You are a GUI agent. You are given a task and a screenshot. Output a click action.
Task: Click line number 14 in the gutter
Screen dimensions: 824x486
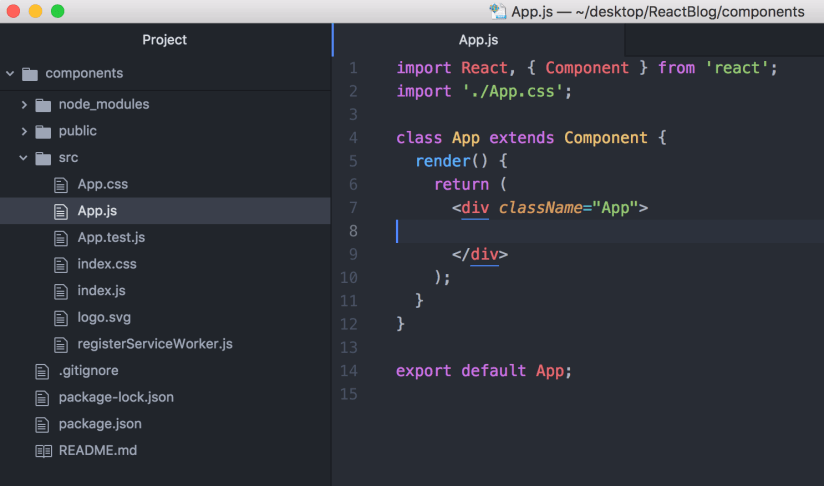click(x=349, y=371)
